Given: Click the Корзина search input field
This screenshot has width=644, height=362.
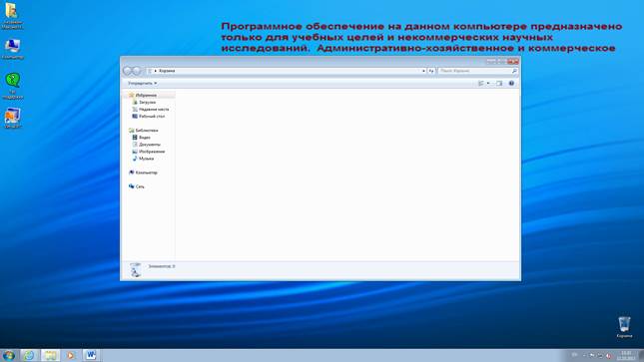Looking at the screenshot, I should pyautogui.click(x=477, y=71).
